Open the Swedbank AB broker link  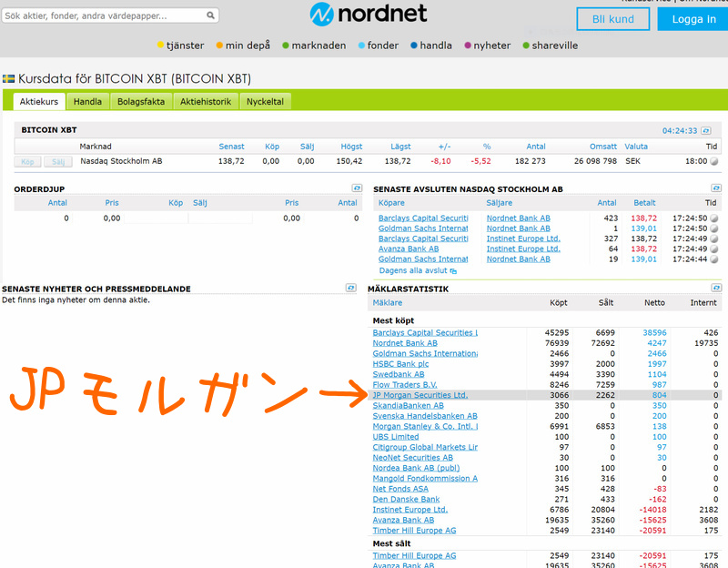tap(399, 374)
